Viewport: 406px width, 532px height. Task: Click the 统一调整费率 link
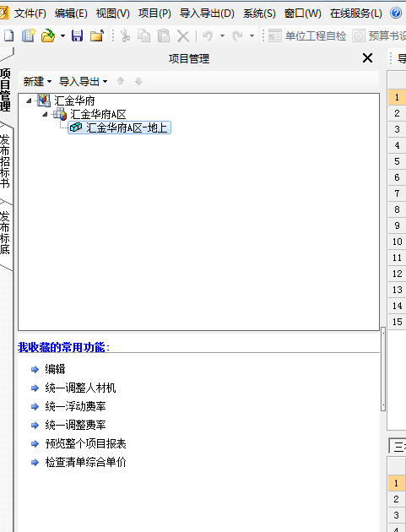tap(75, 425)
